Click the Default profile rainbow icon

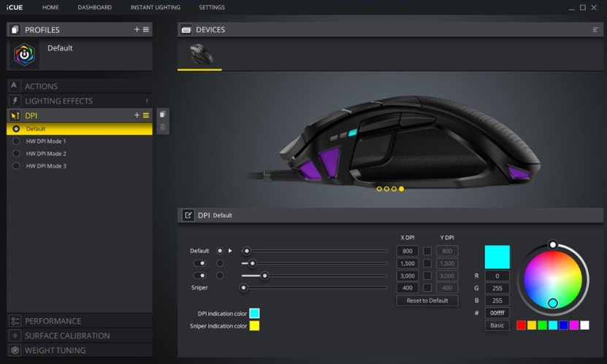pyautogui.click(x=24, y=55)
